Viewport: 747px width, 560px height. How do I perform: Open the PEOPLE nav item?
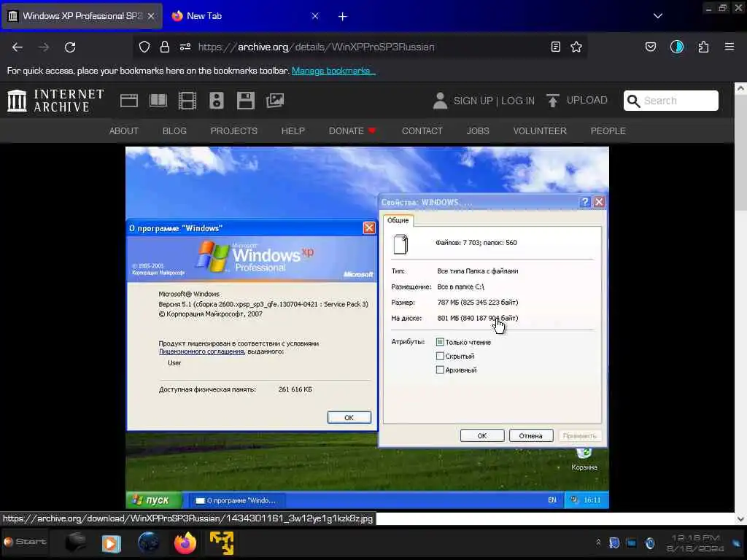coord(608,131)
